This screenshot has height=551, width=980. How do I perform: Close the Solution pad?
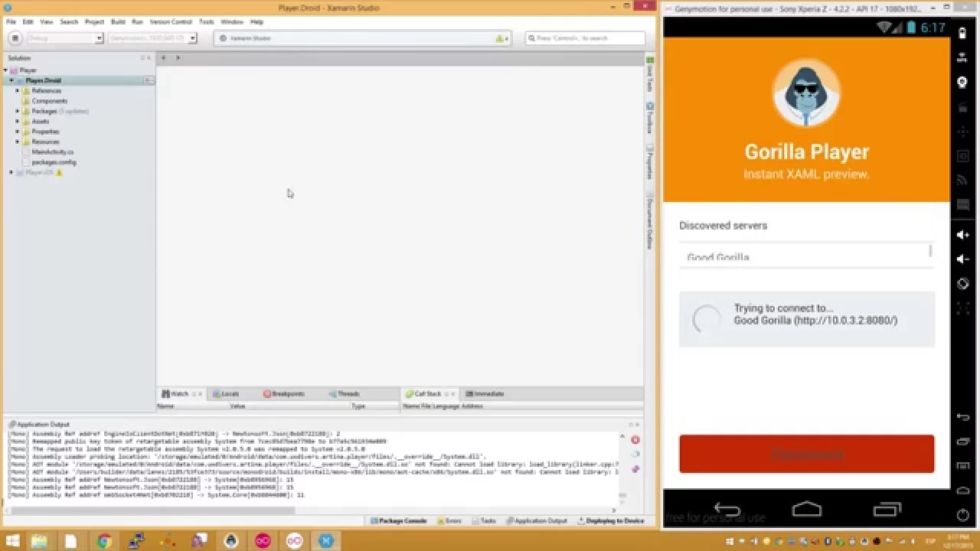pyautogui.click(x=149, y=58)
